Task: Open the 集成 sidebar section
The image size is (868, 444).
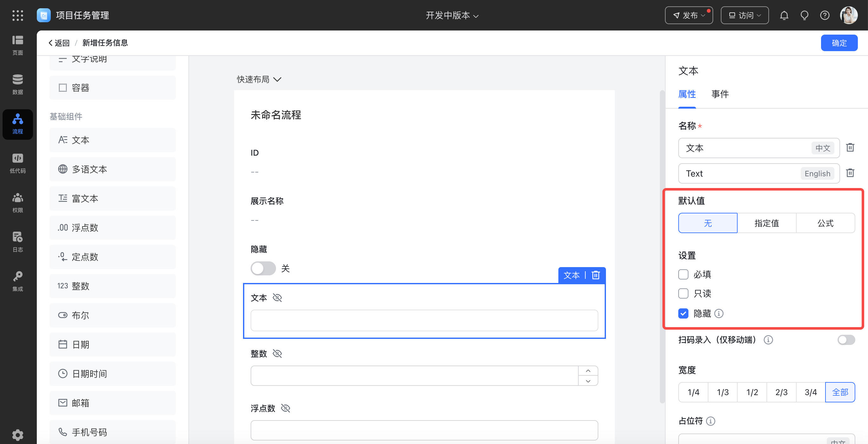Action: pyautogui.click(x=17, y=282)
